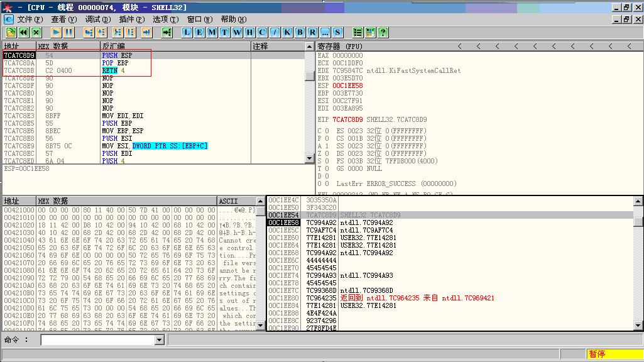Expand the 命令 command history dropdown
Image resolution: width=644 pixels, height=362 pixels.
pos(160,340)
